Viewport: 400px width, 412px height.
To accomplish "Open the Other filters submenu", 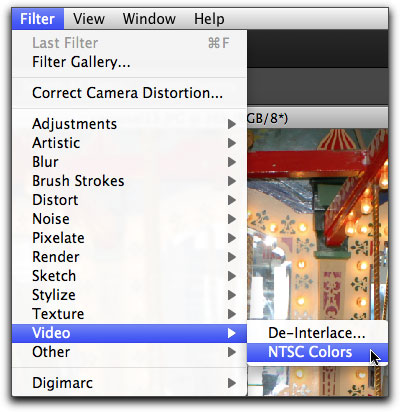I will (x=129, y=352).
